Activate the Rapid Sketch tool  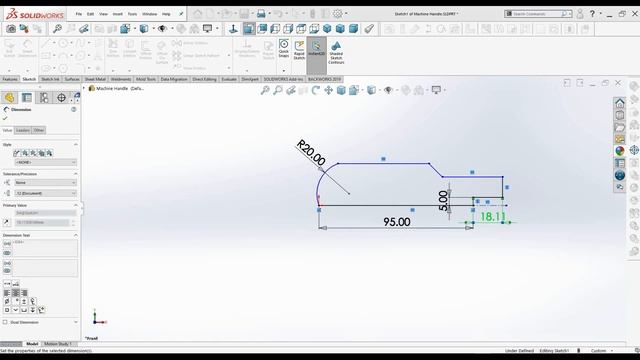pos(299,50)
